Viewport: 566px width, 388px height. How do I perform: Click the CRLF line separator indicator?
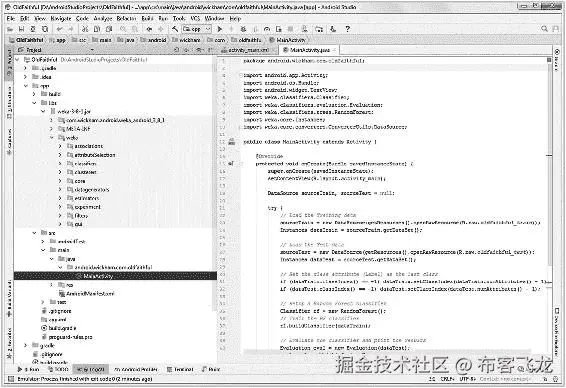click(x=447, y=379)
